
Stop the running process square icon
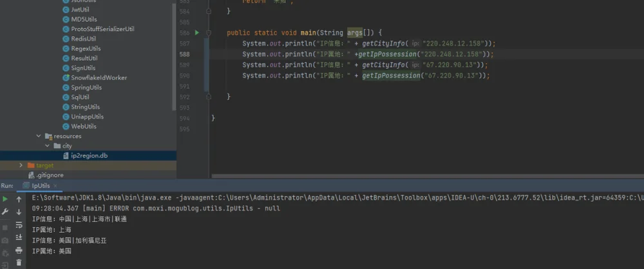pos(5,227)
